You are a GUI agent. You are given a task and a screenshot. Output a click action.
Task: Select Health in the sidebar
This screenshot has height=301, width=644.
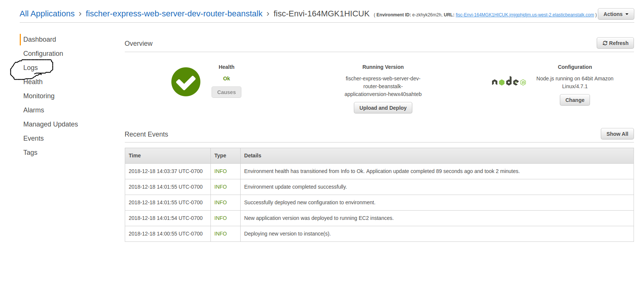tap(33, 82)
